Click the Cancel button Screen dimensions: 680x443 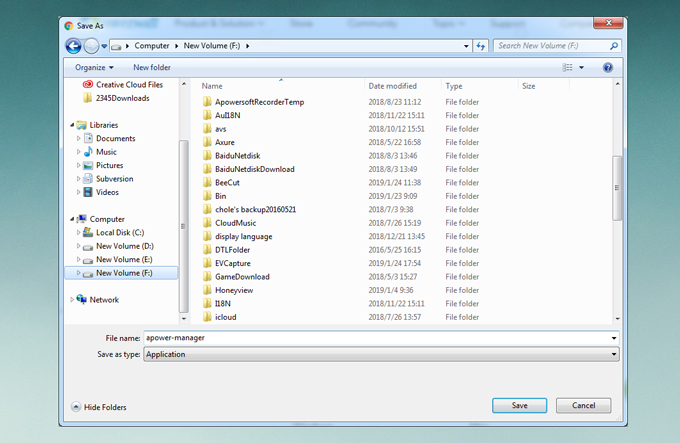583,405
